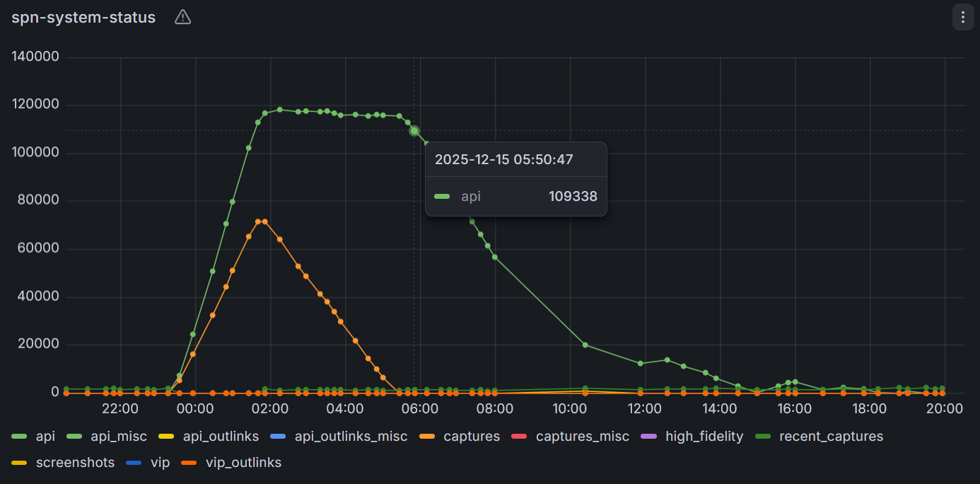Click the highlighted data point at 05:50
980x484 pixels.
tap(412, 131)
